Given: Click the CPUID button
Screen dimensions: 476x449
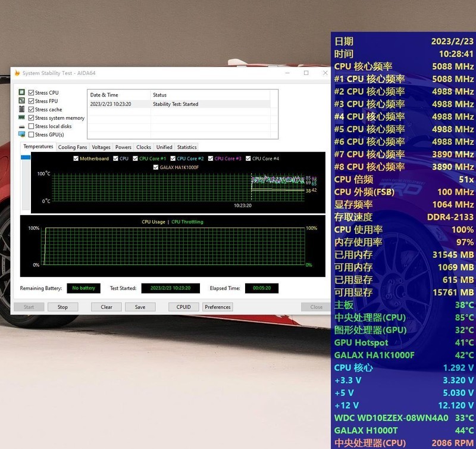Looking at the screenshot, I should [x=183, y=307].
